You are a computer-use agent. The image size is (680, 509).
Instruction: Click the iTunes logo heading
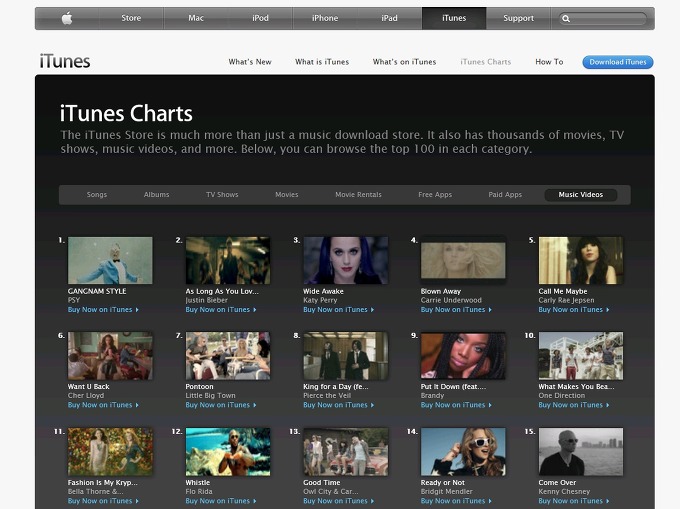(65, 61)
